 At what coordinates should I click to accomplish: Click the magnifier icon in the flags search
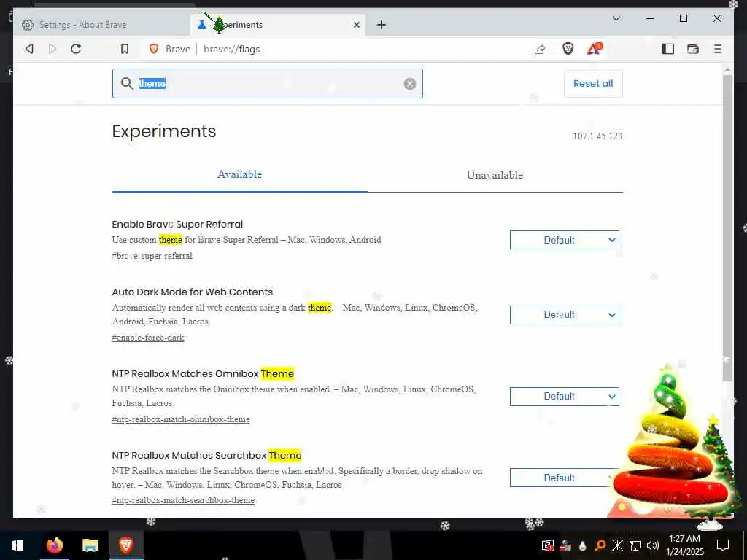pyautogui.click(x=127, y=84)
